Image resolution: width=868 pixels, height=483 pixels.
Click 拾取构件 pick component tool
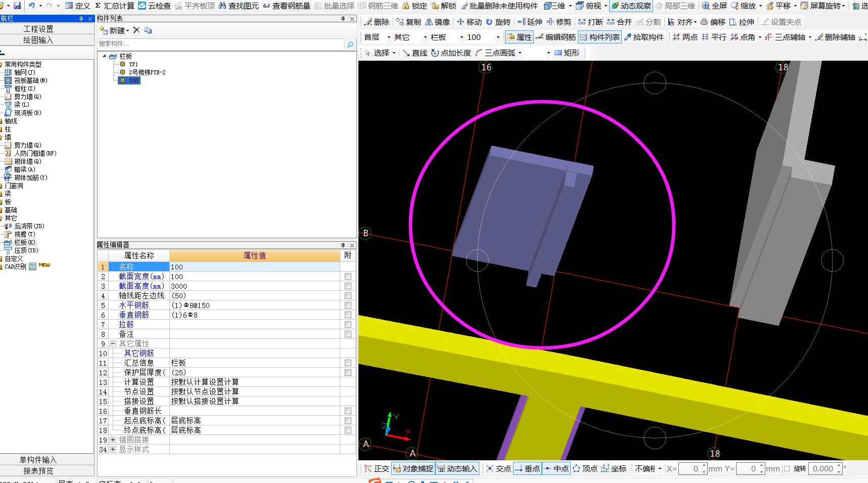(x=644, y=37)
